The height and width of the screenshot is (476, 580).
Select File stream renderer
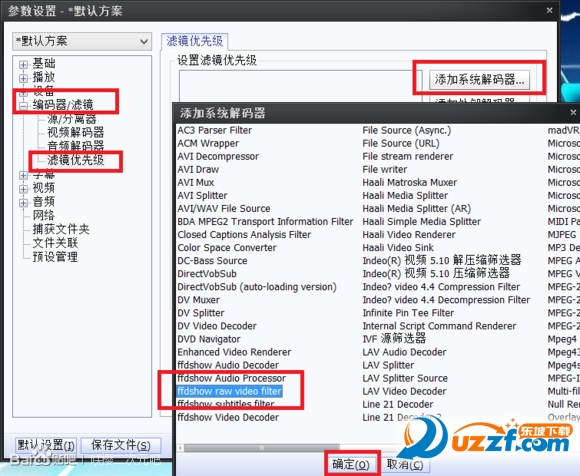pos(408,156)
